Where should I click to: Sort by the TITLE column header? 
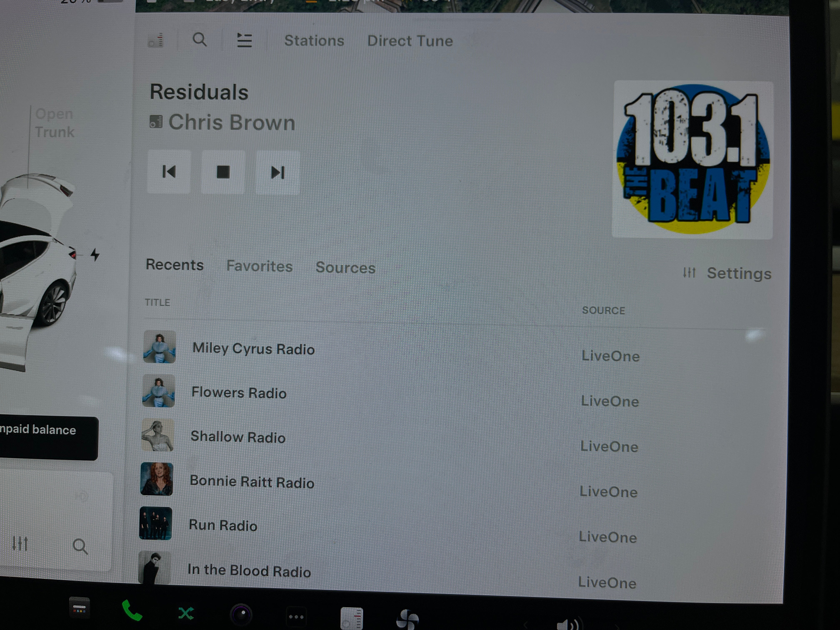(x=157, y=303)
